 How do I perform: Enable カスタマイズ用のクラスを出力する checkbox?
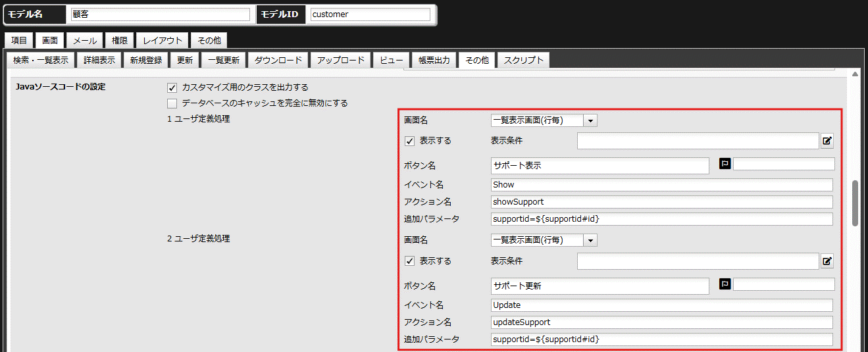(172, 88)
